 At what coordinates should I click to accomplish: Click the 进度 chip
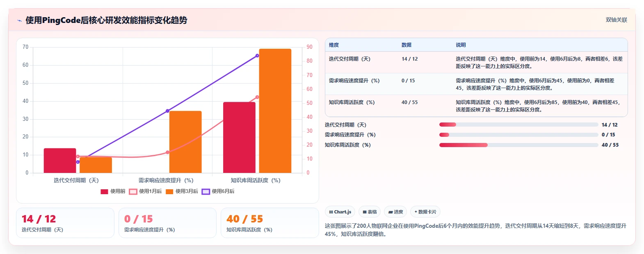[x=395, y=212]
